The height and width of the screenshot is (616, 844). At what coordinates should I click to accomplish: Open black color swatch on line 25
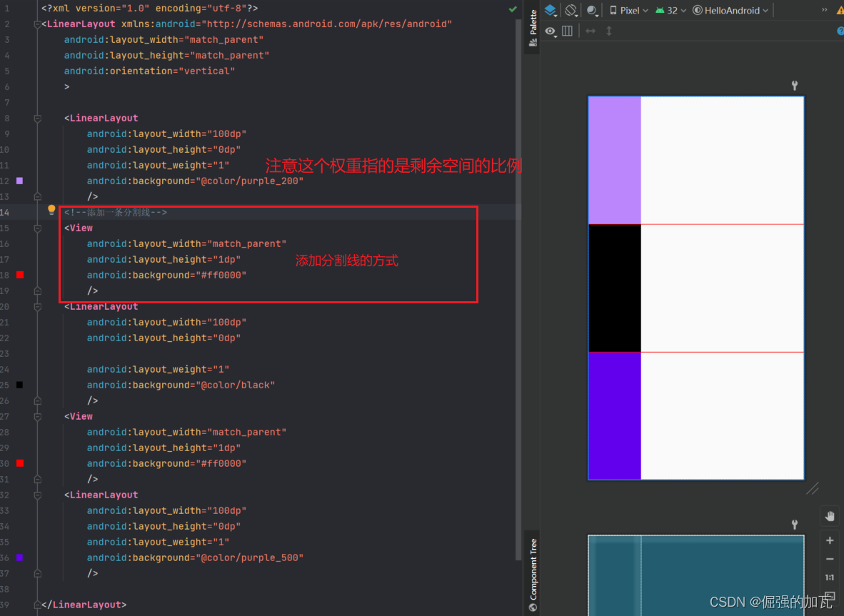click(20, 385)
